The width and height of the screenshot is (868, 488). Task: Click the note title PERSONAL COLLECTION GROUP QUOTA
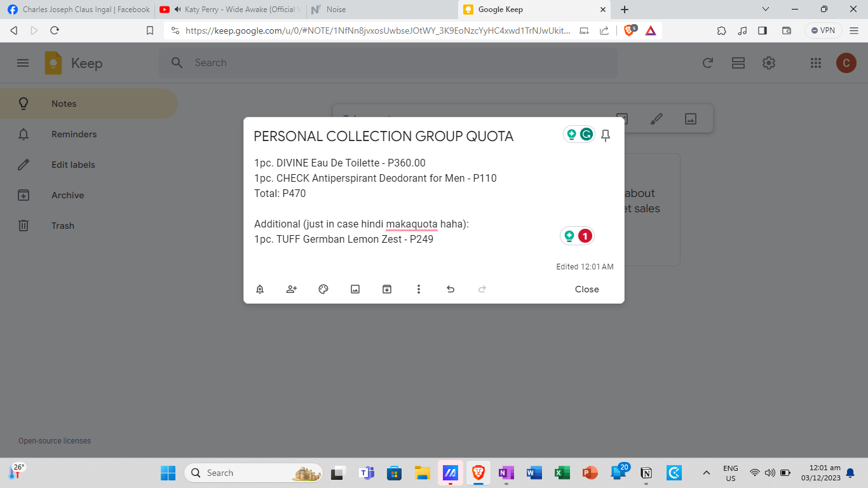coord(384,136)
